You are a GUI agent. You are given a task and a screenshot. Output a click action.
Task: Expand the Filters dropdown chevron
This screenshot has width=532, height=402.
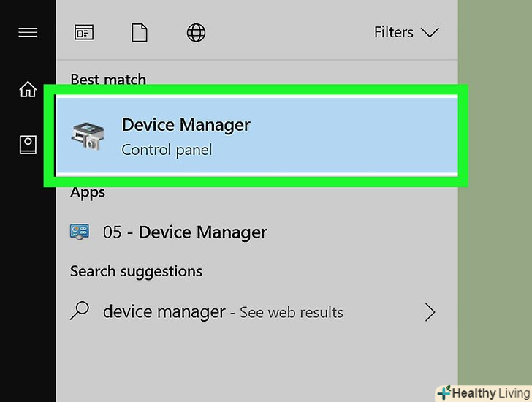tap(430, 32)
